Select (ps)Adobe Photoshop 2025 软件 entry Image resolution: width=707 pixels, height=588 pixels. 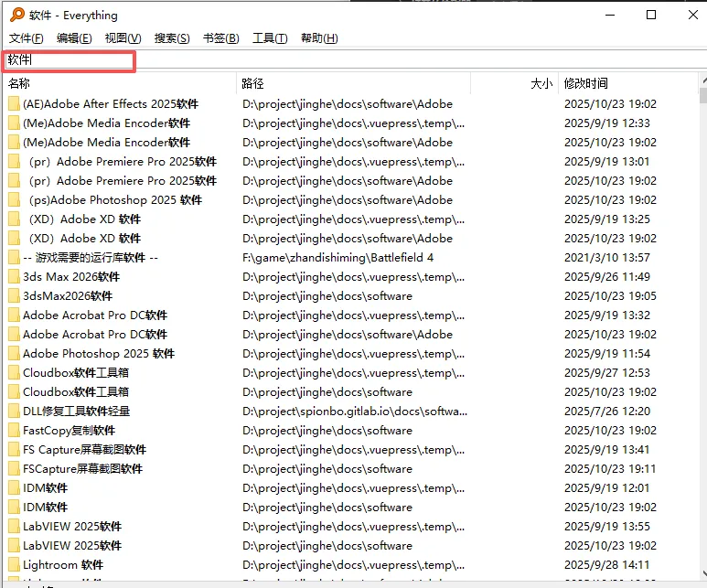[x=115, y=199]
